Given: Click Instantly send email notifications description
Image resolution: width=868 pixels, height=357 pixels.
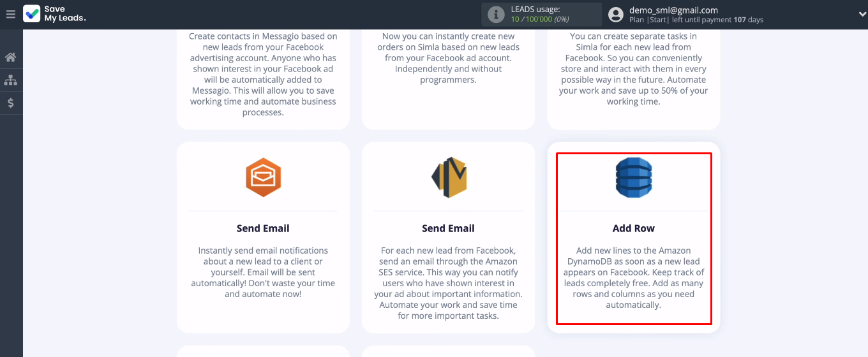Looking at the screenshot, I should click(263, 272).
